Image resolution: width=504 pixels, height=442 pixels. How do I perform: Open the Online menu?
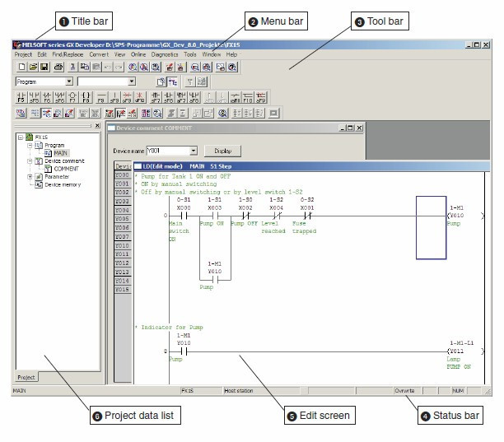click(138, 54)
